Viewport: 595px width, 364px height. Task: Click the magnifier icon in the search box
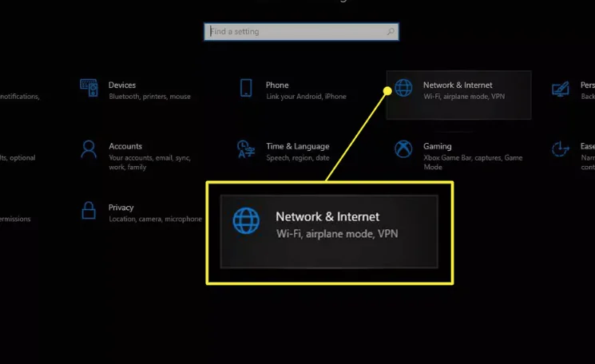point(391,31)
